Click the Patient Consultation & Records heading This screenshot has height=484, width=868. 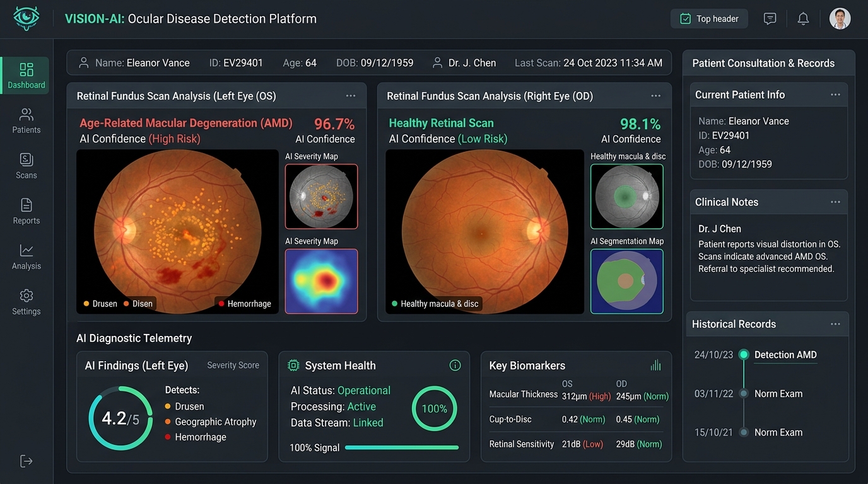[x=763, y=63]
